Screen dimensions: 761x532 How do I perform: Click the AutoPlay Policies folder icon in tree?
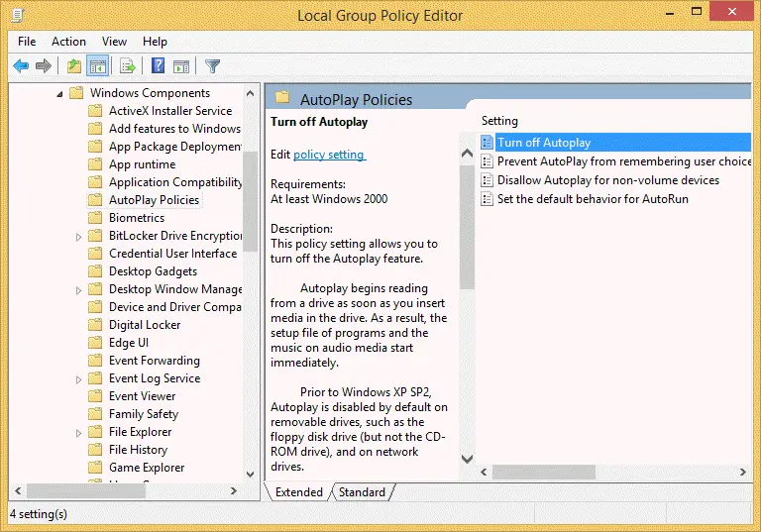95,200
